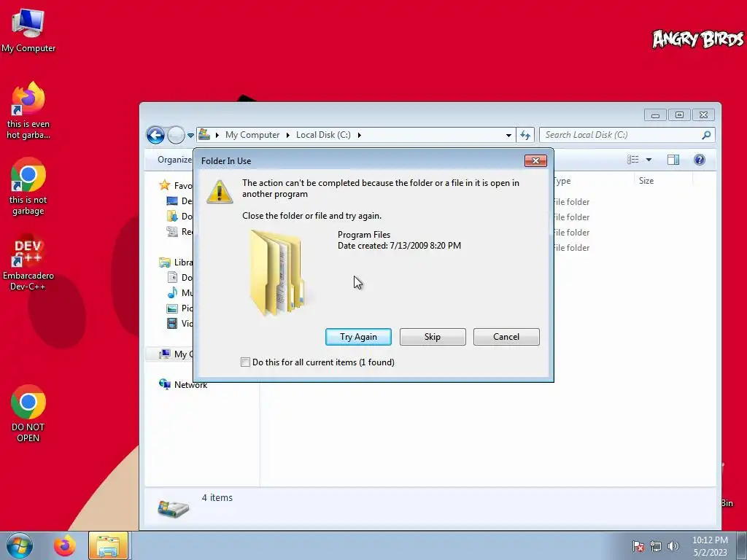Open Explorer help
This screenshot has width=747, height=560.
(x=700, y=160)
